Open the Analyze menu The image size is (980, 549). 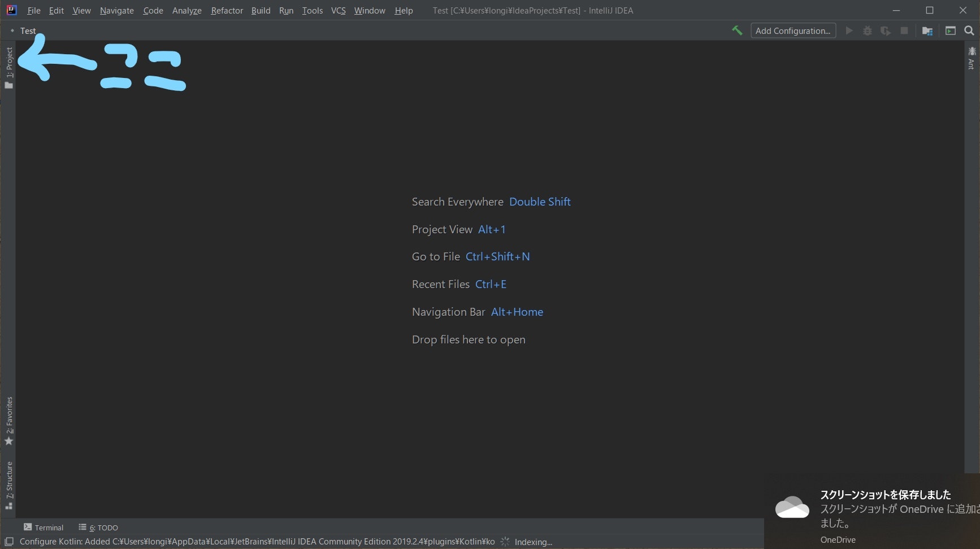[x=187, y=11]
